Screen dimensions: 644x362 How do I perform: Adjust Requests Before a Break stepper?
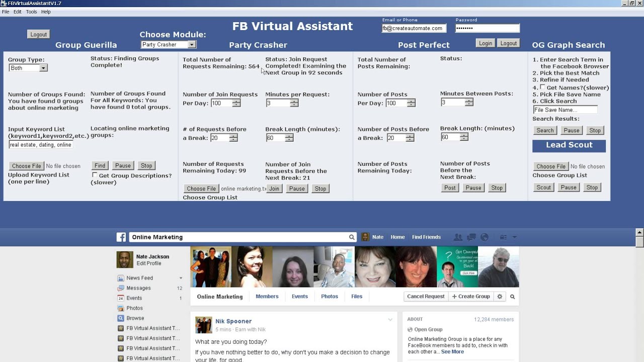click(x=233, y=138)
